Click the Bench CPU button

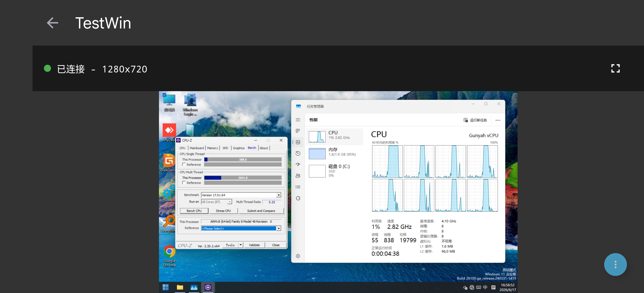194,211
